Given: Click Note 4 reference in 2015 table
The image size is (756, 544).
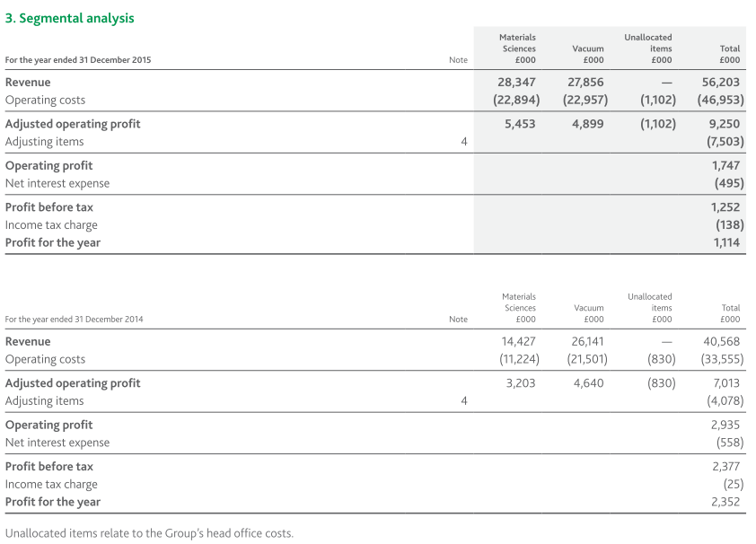Looking at the screenshot, I should pyautogui.click(x=463, y=142).
